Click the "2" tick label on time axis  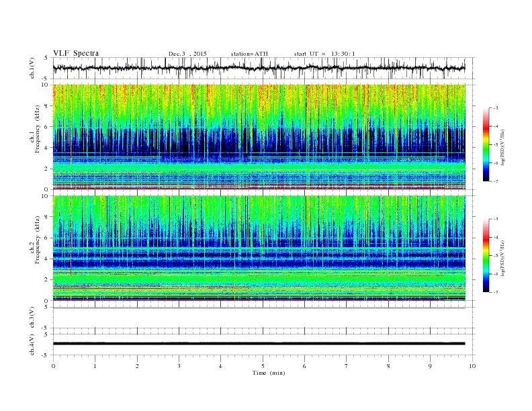coord(137,366)
